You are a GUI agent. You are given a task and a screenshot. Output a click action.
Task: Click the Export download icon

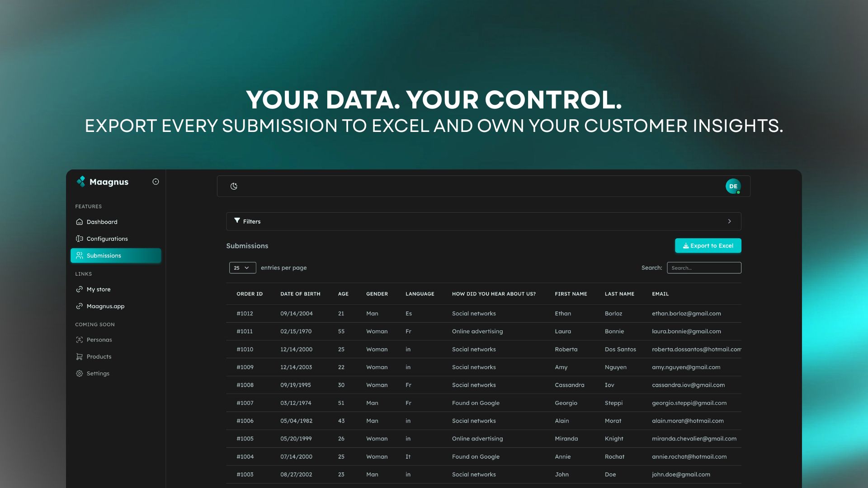686,246
